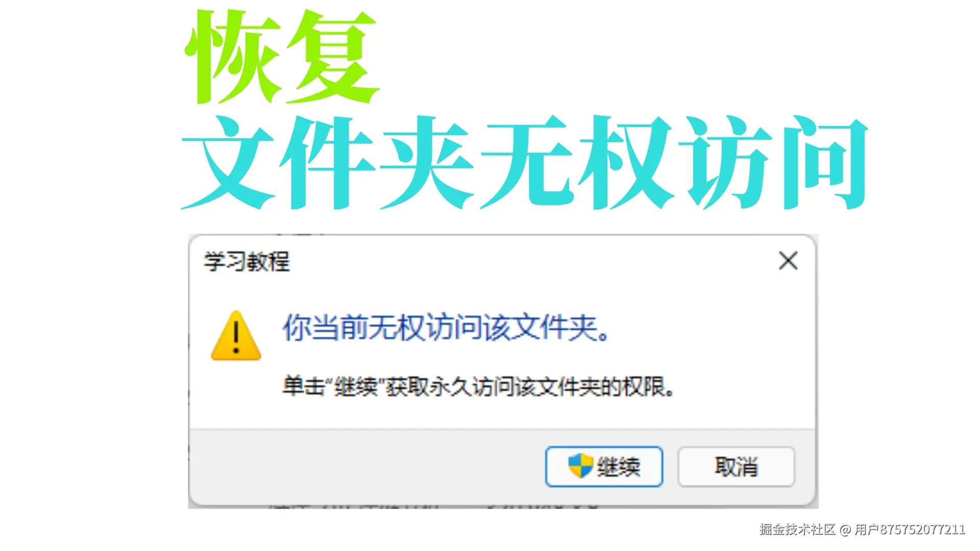Click the 继续 button text
980x551 pixels.
pos(618,467)
